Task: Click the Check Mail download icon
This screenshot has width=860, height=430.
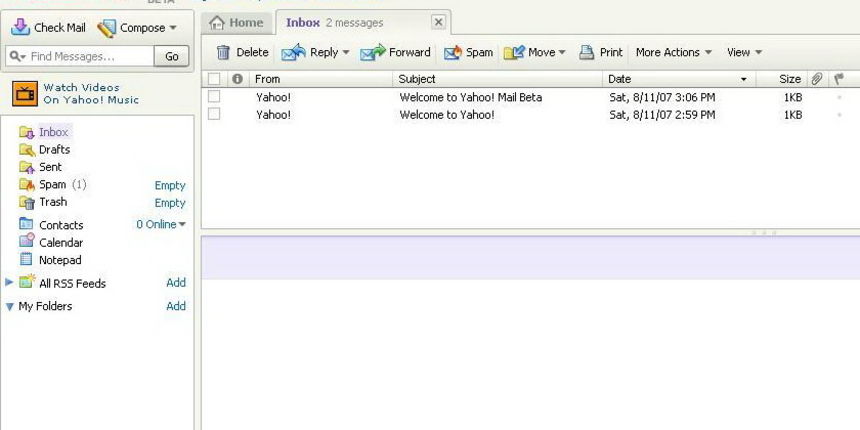Action: point(20,27)
